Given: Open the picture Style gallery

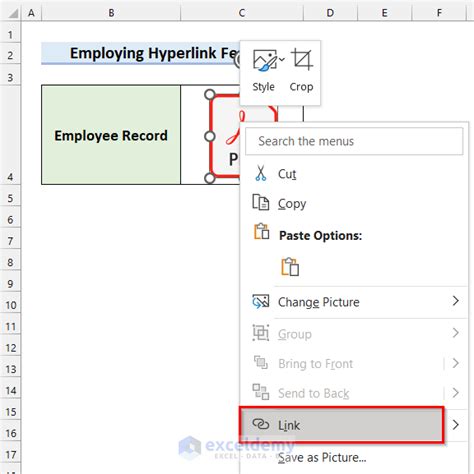Looking at the screenshot, I should click(x=263, y=71).
